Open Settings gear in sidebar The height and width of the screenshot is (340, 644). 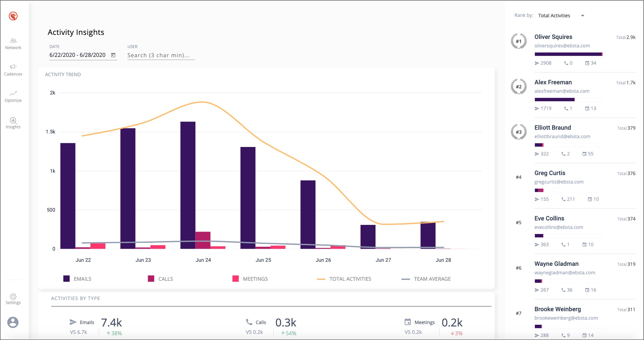click(13, 297)
